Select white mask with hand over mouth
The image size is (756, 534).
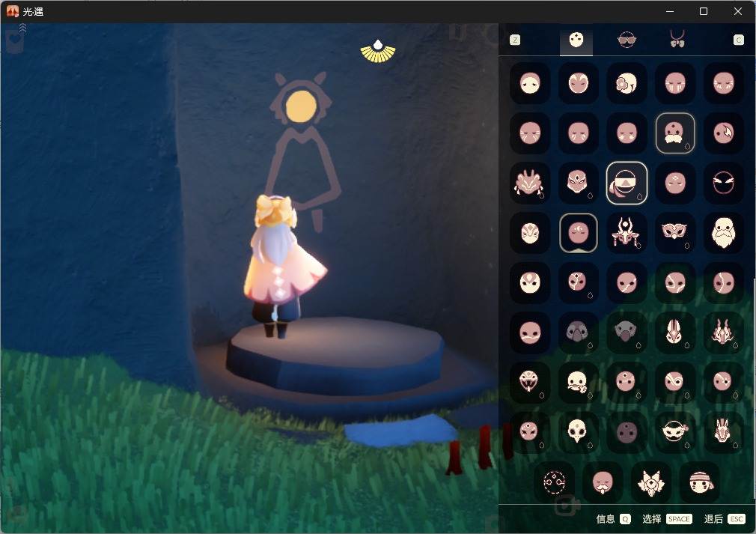[x=578, y=381]
